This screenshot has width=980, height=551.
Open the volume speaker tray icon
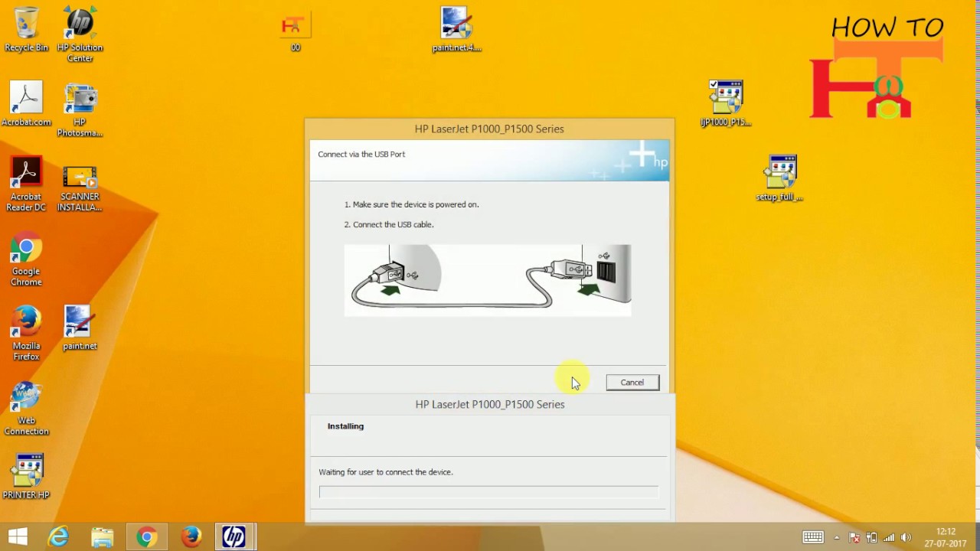coord(906,537)
